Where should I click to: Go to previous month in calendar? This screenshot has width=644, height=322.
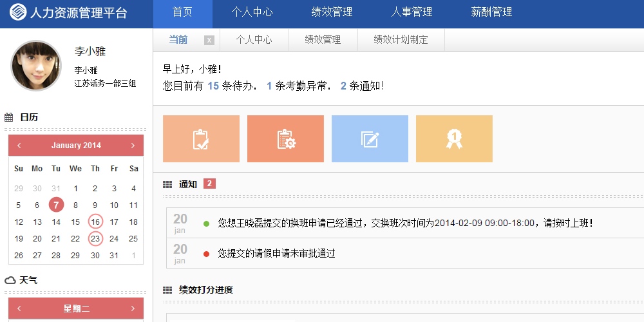click(19, 146)
